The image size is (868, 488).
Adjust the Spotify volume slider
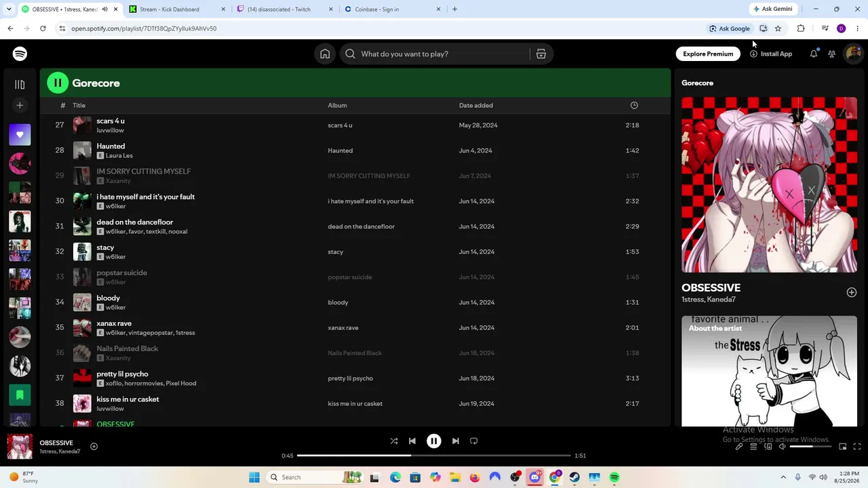[x=810, y=447]
